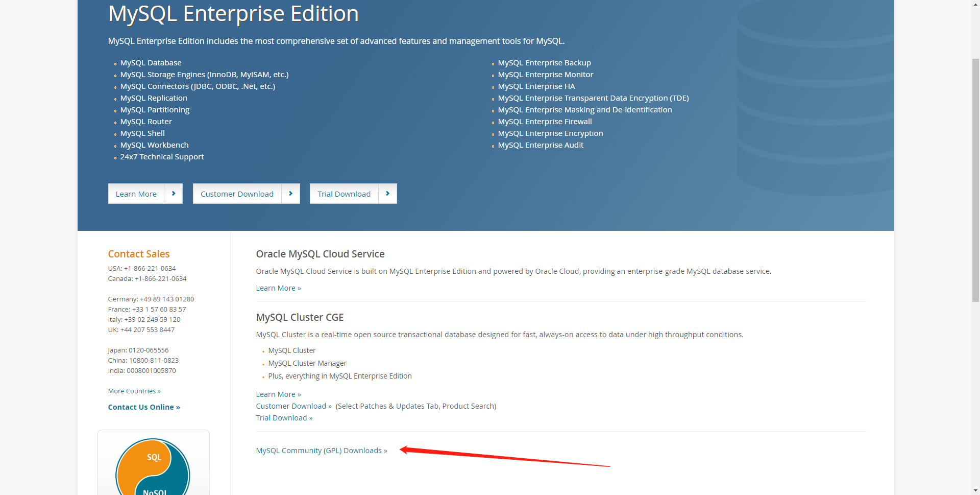Screen dimensions: 980x495
Task: Click the China sales phone number
Action: [x=154, y=361]
